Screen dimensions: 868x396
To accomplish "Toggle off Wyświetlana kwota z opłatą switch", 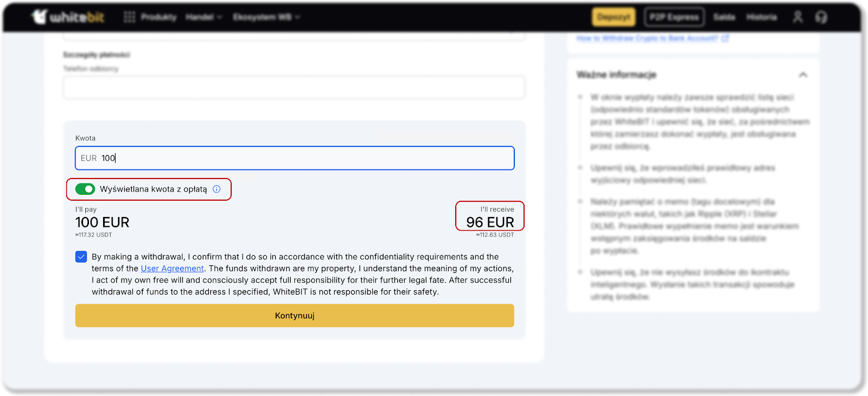I will click(85, 189).
